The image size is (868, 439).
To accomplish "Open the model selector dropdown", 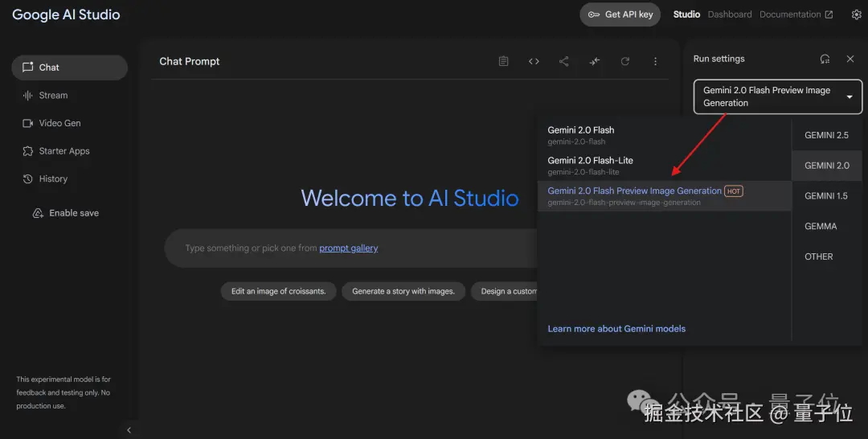I will point(778,96).
